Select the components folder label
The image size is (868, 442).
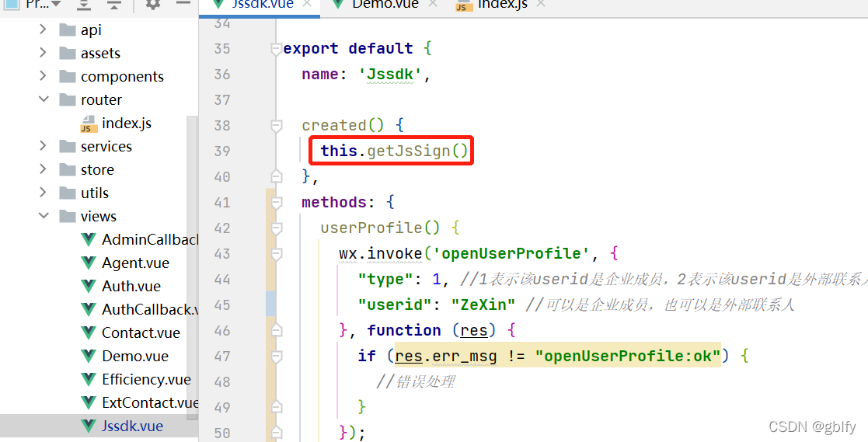[122, 76]
